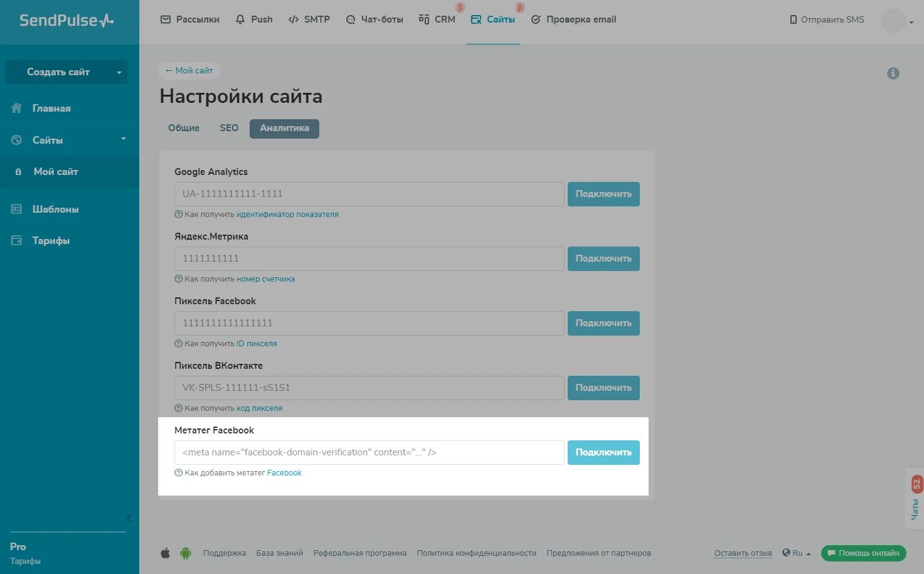Click Отправить SMS
The width and height of the screenshot is (924, 574).
click(827, 19)
